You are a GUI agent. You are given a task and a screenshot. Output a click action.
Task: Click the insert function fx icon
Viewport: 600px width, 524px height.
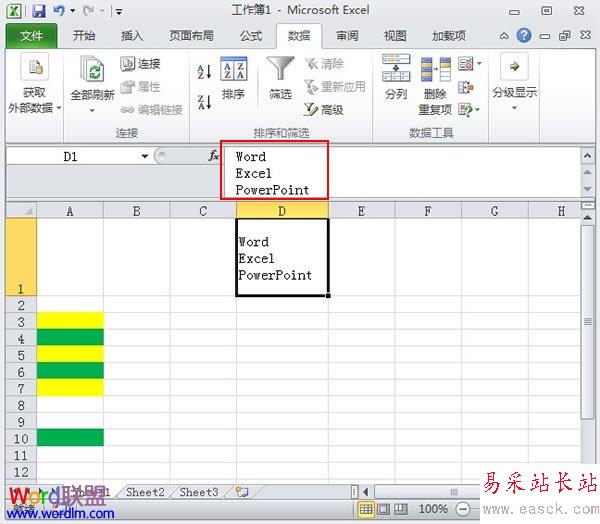[213, 155]
